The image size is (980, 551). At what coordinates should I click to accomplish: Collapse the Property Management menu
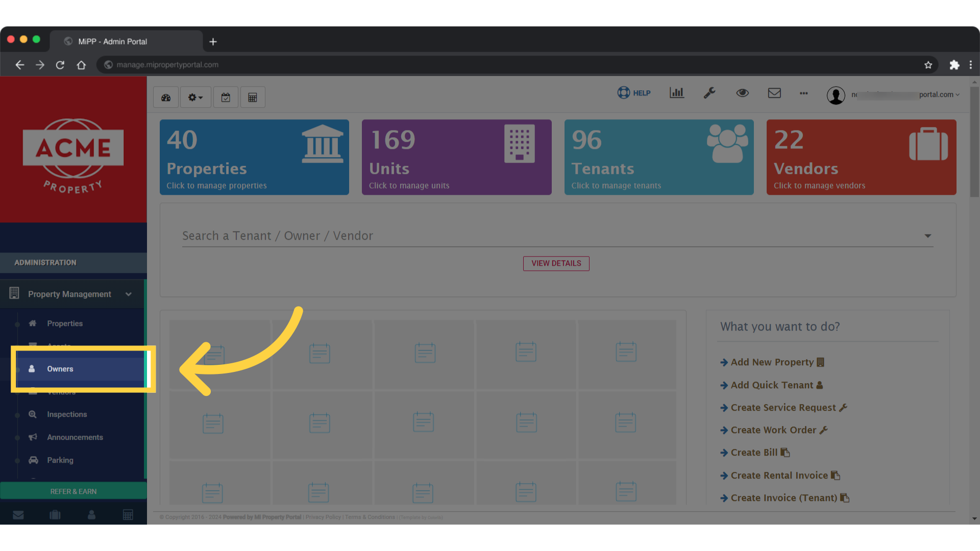[x=72, y=294]
